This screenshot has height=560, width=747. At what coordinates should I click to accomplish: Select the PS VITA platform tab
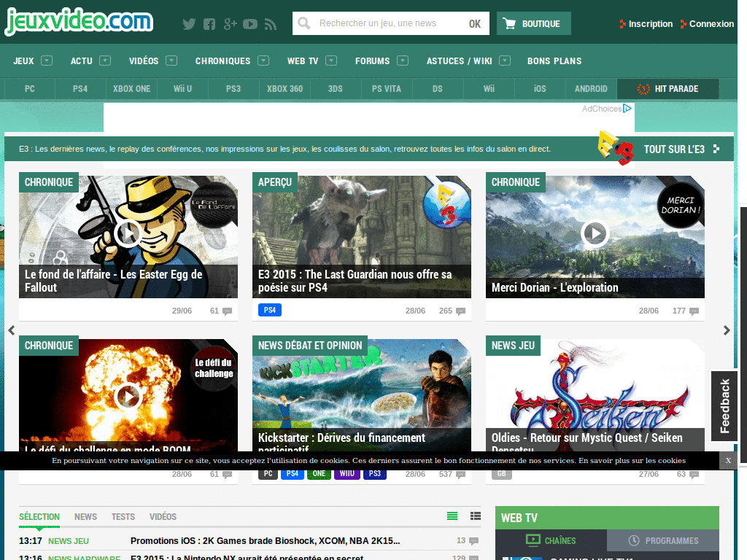(387, 88)
